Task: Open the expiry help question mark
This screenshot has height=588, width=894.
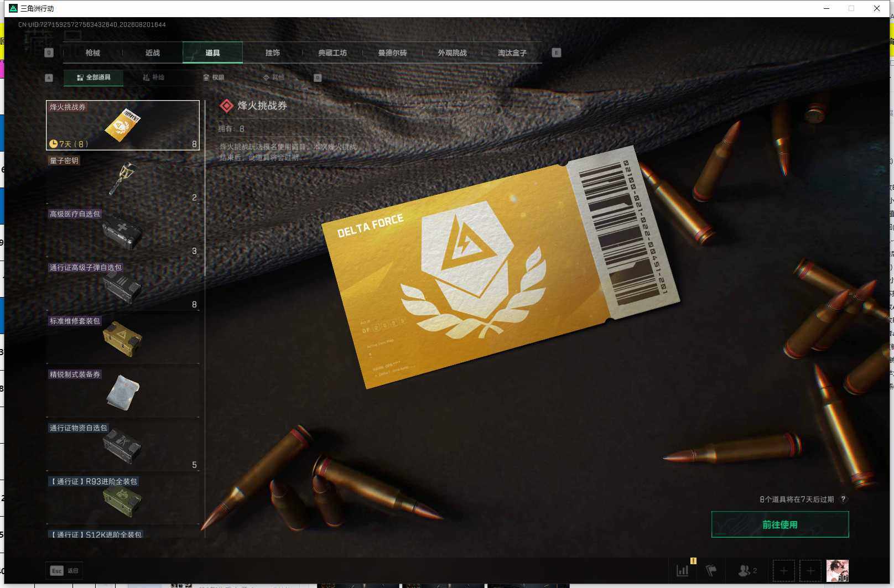Action: [843, 499]
